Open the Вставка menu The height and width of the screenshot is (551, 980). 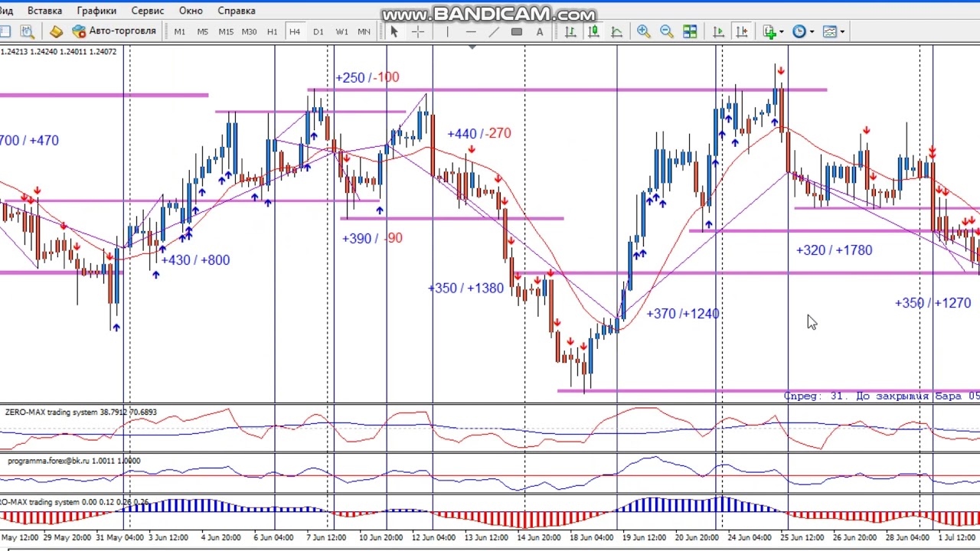tap(44, 11)
